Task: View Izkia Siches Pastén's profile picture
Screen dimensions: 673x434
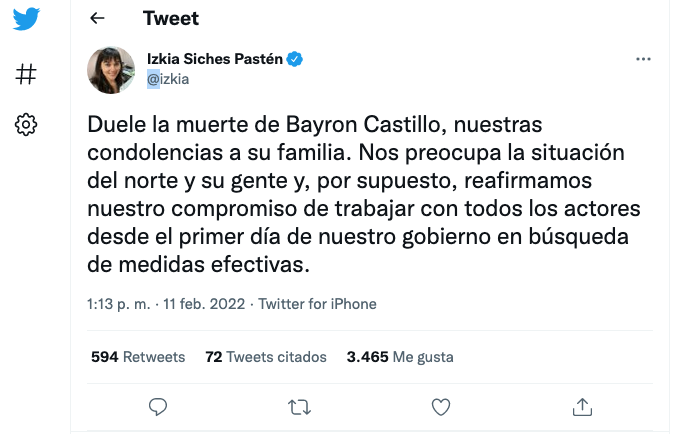Action: [111, 70]
